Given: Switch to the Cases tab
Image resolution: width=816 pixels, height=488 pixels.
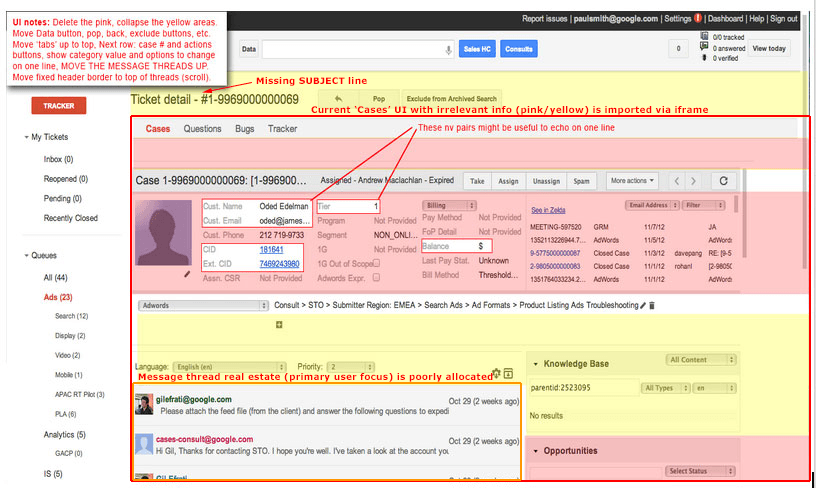Looking at the screenshot, I should (x=158, y=129).
